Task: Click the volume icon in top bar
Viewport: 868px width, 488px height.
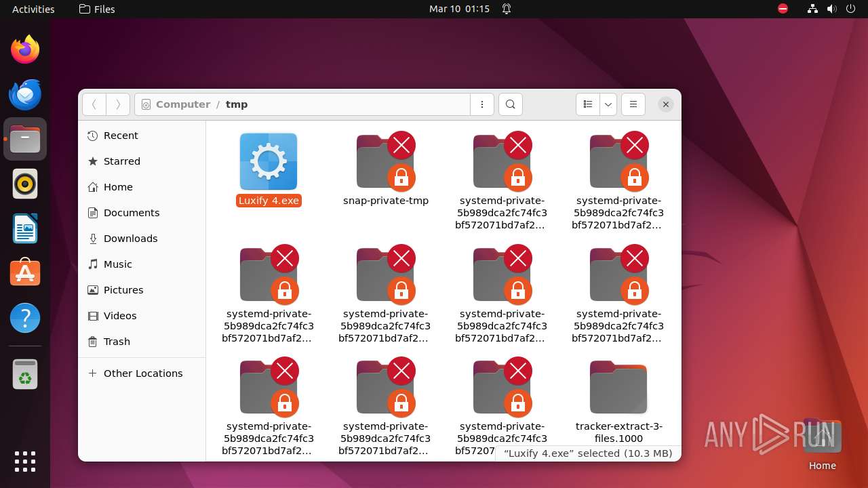Action: coord(831,9)
